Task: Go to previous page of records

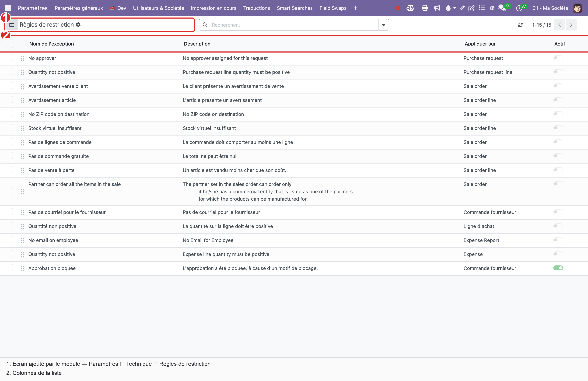Action: (560, 25)
